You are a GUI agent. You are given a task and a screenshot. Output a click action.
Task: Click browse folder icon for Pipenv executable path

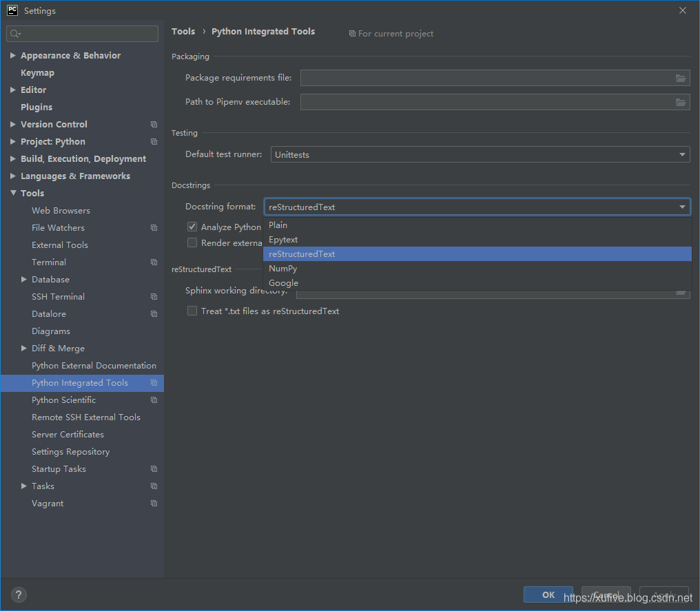pyautogui.click(x=680, y=102)
